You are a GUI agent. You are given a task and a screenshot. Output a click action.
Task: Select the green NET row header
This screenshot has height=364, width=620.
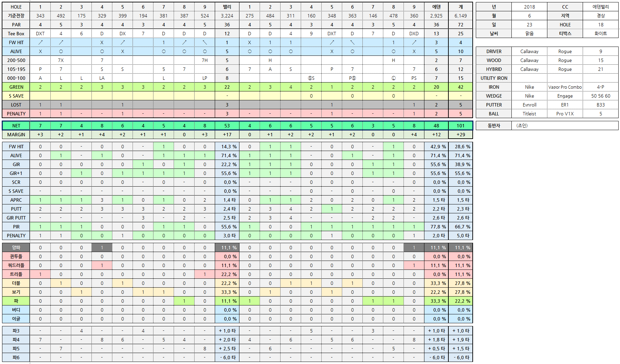tap(16, 126)
